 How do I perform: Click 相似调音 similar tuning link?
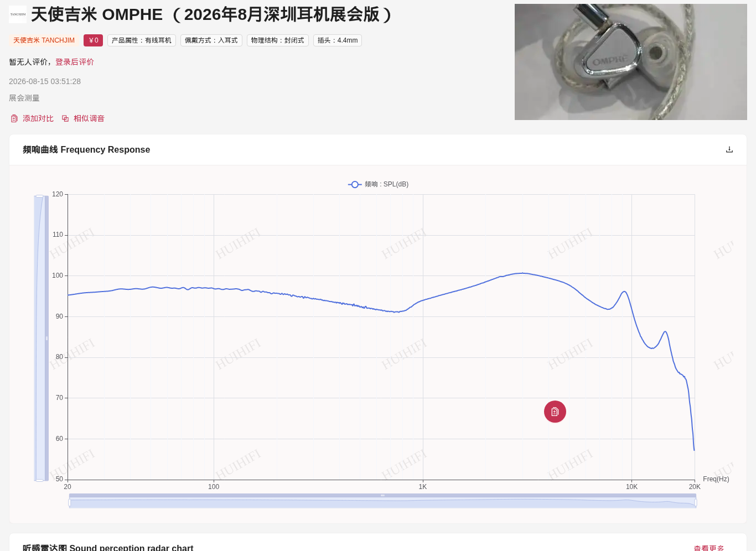[x=89, y=118]
